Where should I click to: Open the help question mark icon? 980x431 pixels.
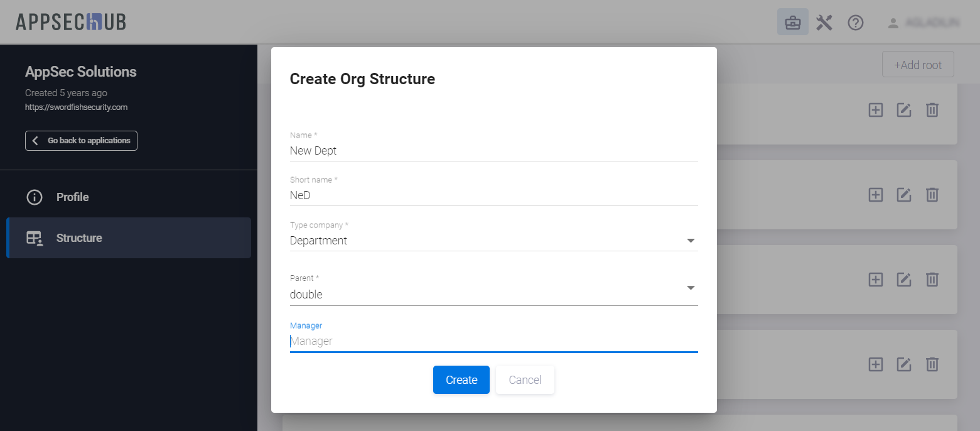(856, 23)
